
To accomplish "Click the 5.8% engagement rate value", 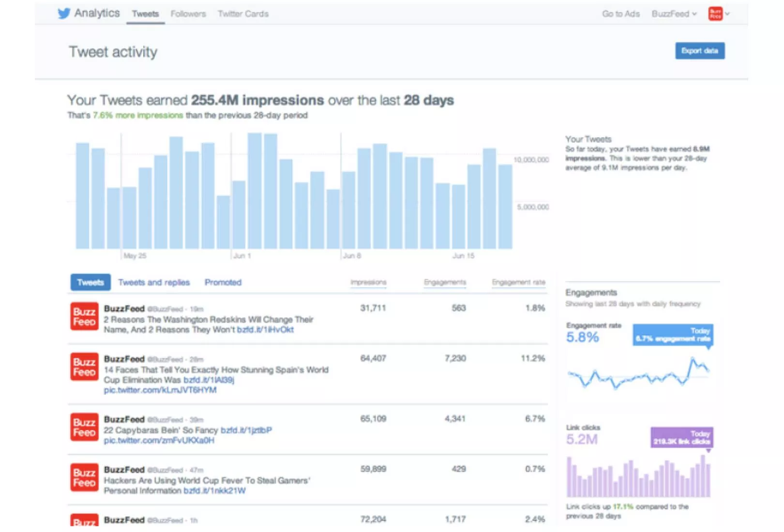I will click(x=583, y=337).
